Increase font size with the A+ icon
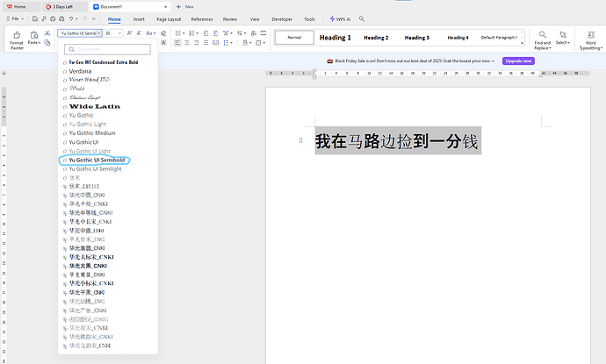606x364 pixels. click(x=129, y=33)
